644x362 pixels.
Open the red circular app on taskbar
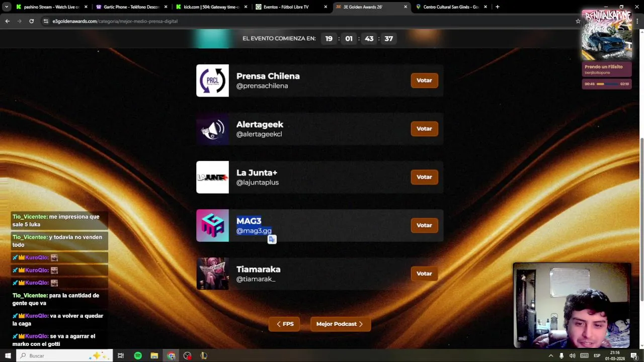click(x=188, y=355)
